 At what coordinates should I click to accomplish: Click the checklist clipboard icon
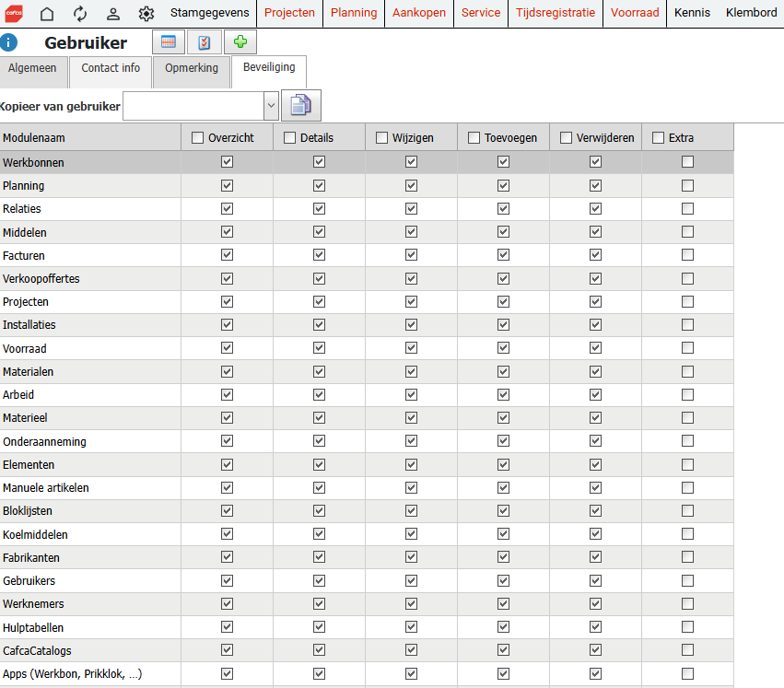[204, 42]
